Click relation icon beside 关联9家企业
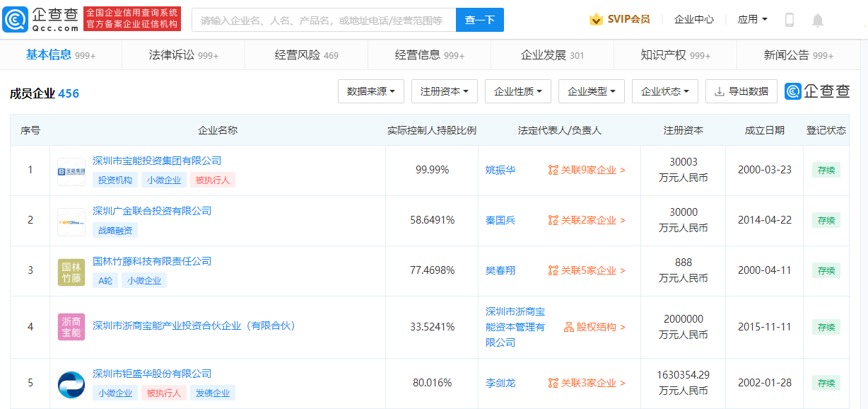This screenshot has height=409, width=868. 553,171
